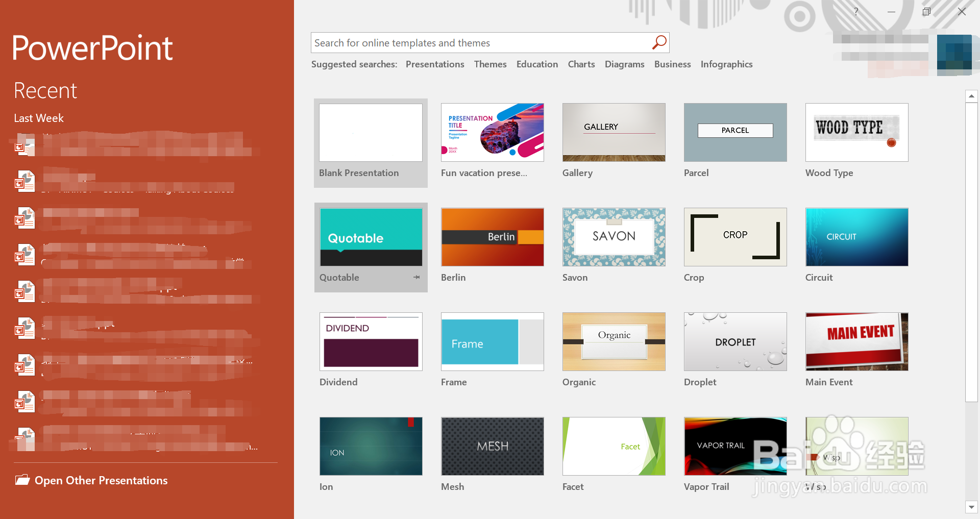980x519 pixels.
Task: Click the Main Event label text
Action: click(829, 382)
